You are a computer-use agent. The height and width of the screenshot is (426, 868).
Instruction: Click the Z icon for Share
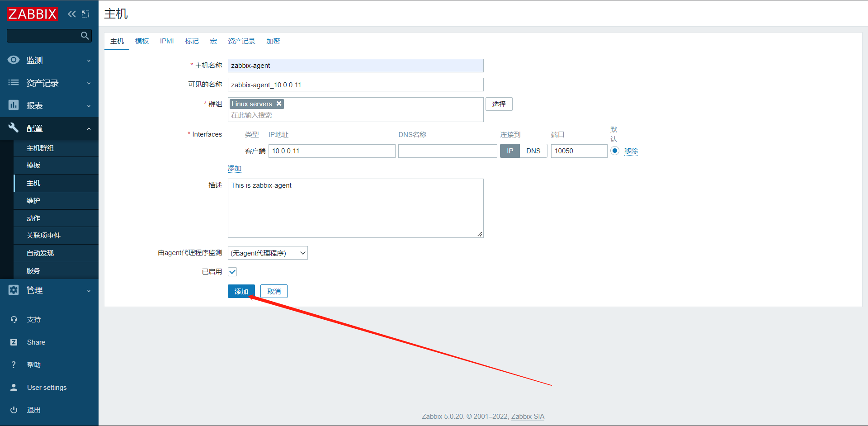click(x=14, y=342)
